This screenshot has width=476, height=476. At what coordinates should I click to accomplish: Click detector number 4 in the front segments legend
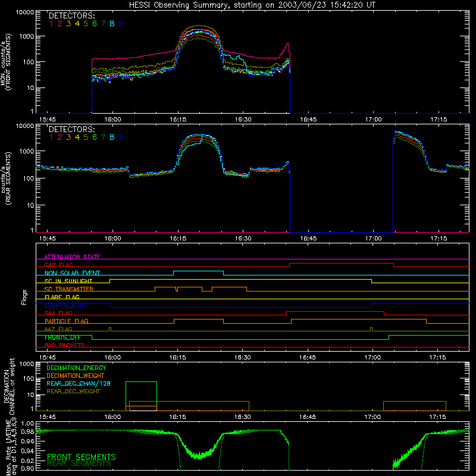[x=77, y=23]
